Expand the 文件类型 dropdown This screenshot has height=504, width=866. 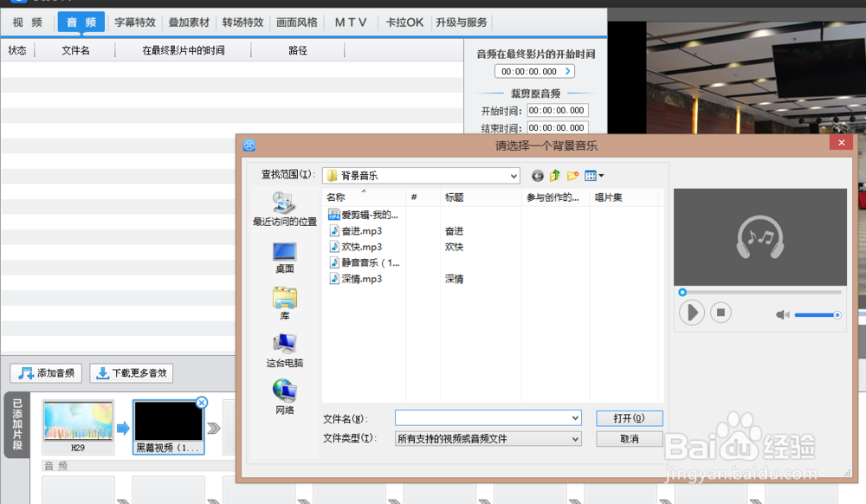[x=575, y=439]
